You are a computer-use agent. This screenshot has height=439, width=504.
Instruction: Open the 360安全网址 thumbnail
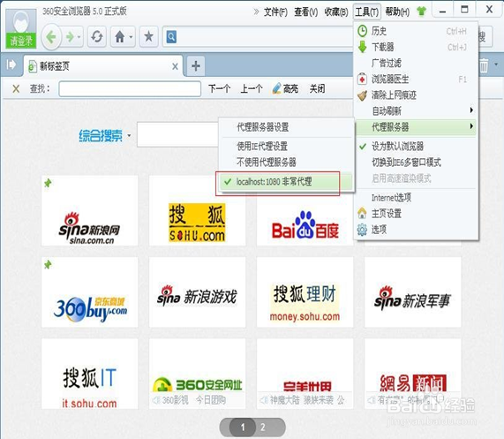[198, 374]
